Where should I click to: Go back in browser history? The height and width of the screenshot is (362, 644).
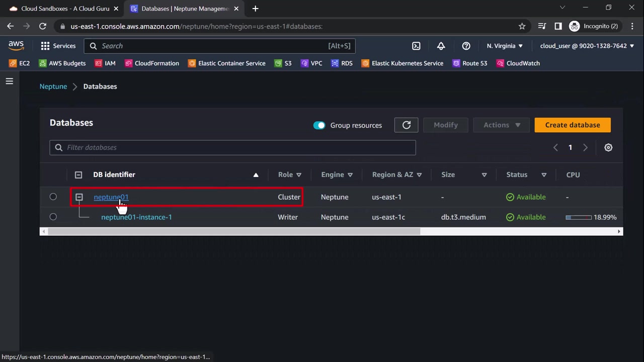click(x=11, y=26)
